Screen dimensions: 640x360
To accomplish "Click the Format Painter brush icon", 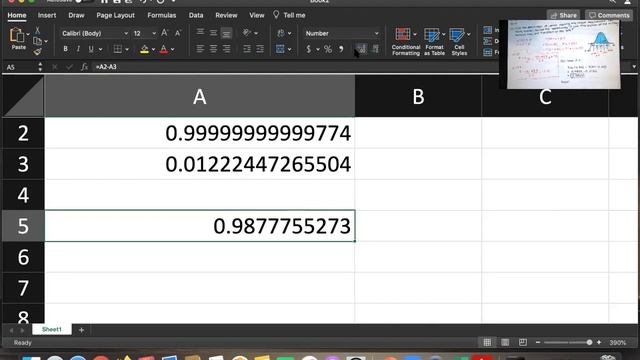I will pos(38,51).
